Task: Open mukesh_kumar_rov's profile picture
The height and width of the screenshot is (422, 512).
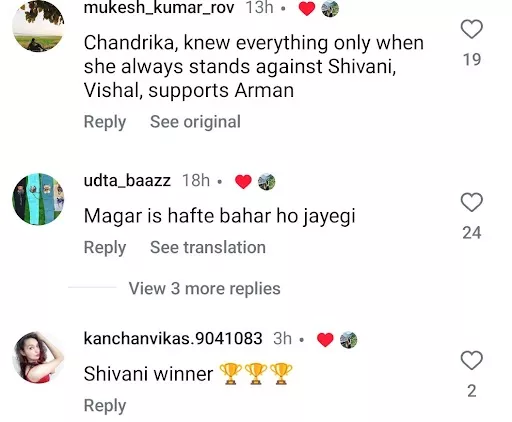Action: point(38,26)
